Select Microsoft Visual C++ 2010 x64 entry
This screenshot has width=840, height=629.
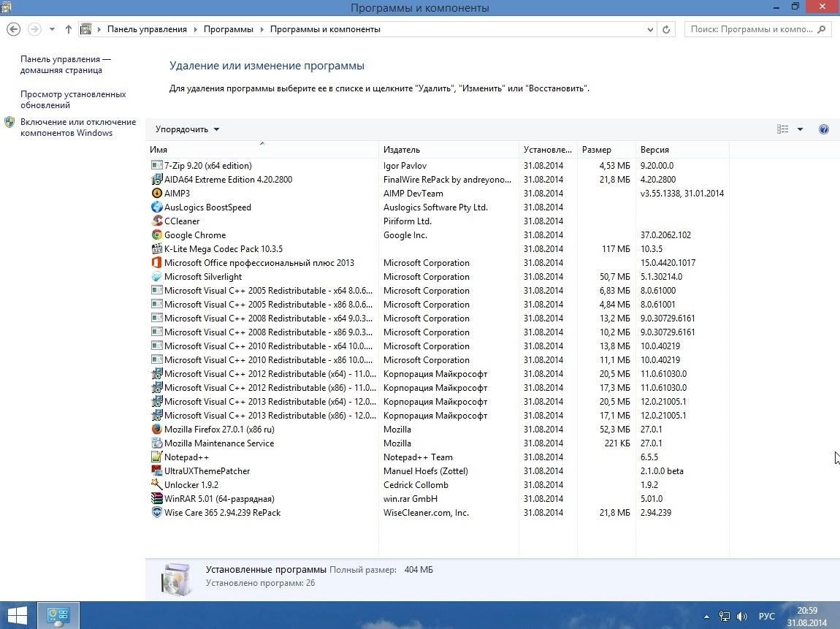coord(437,346)
